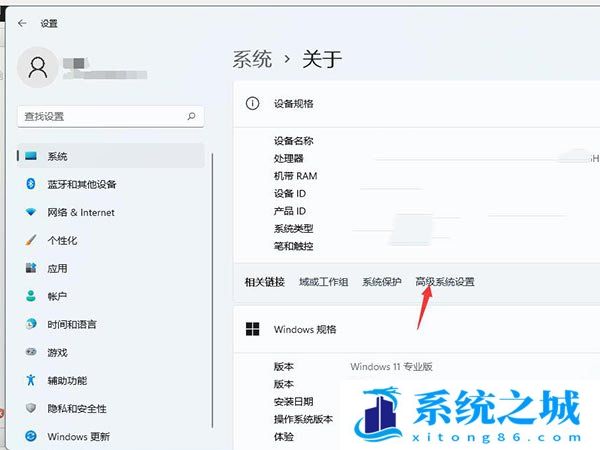Open the Apps settings section
600x450 pixels.
[x=57, y=268]
